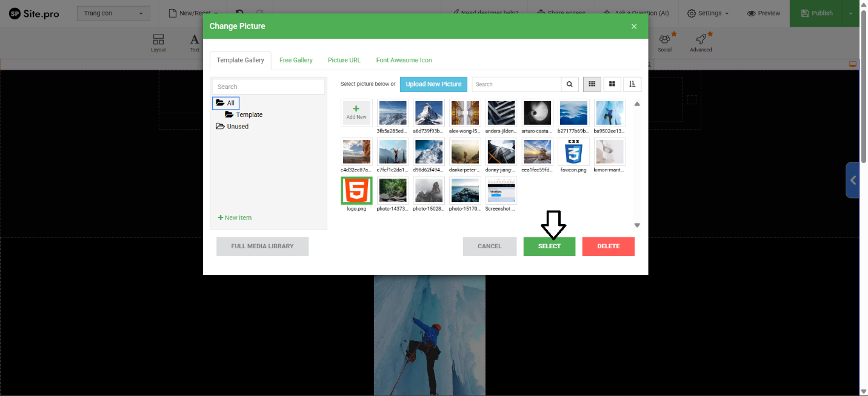The height and width of the screenshot is (396, 868).
Task: Click the Add New picture tile
Action: click(356, 113)
